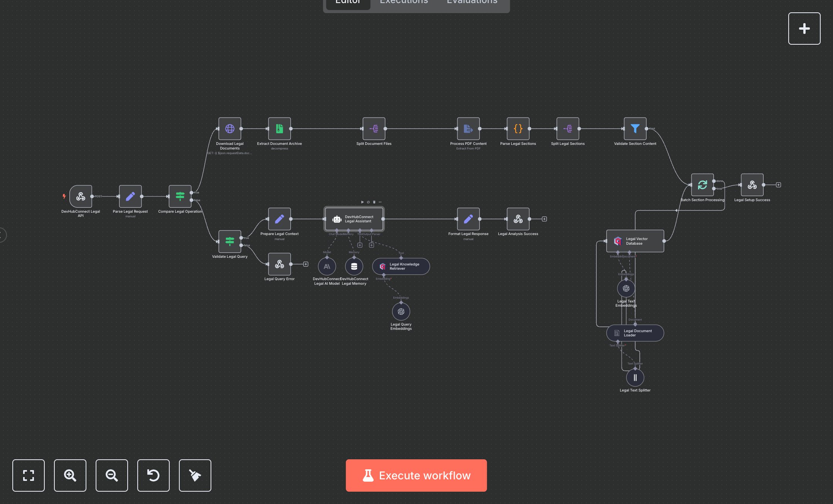Image resolution: width=833 pixels, height=504 pixels.
Task: Click the Legal Query Embeddings OpenAI node
Action: (x=401, y=312)
